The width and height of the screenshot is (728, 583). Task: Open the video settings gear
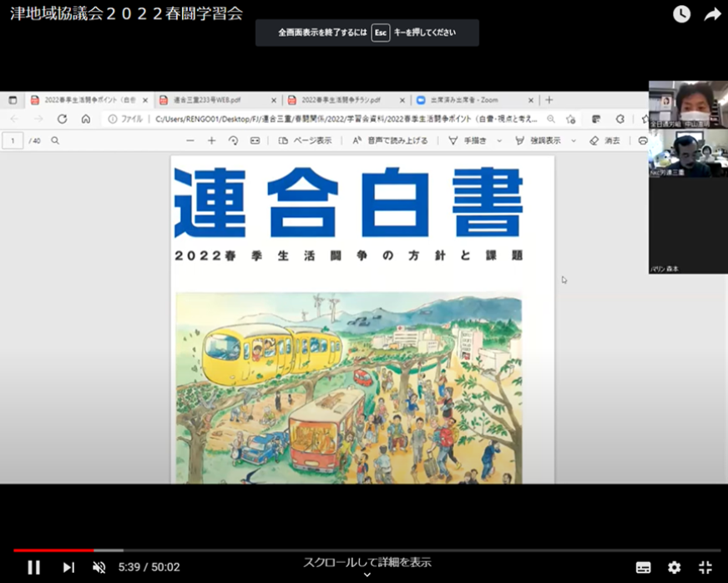[674, 567]
